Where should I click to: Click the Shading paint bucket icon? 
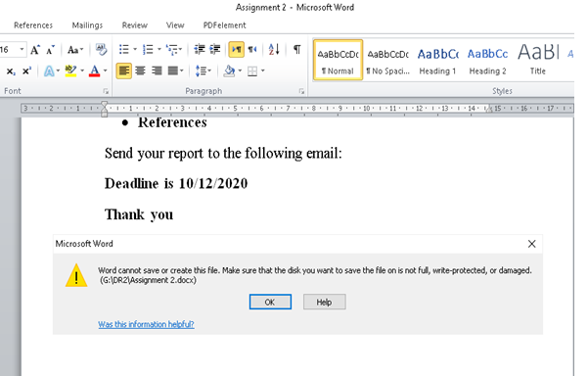coord(229,70)
